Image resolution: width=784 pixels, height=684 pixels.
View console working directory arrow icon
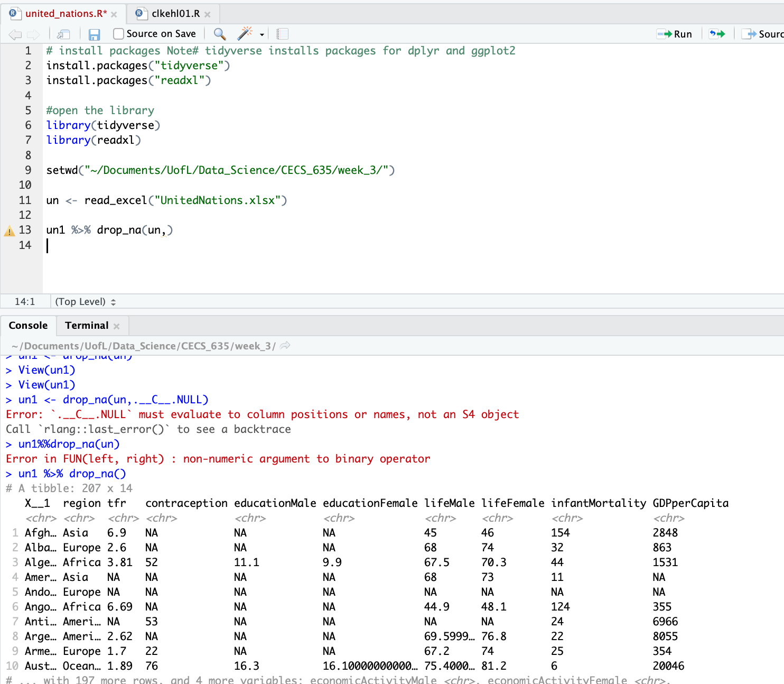(x=285, y=345)
